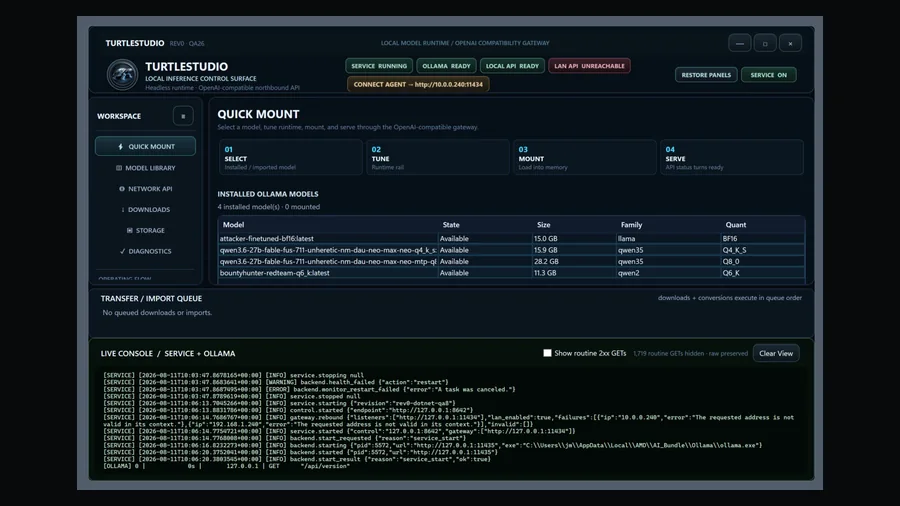
Task: Select step 03 Mount card
Action: pos(584,157)
